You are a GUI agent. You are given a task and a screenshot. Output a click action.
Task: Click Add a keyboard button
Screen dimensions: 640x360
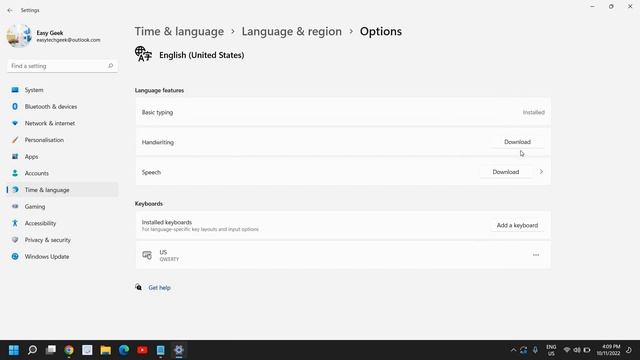pos(517,225)
